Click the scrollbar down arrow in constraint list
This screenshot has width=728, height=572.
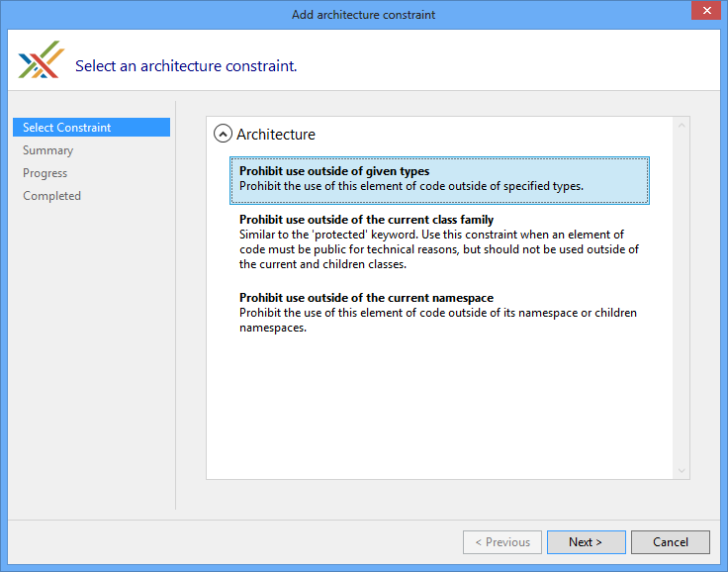coord(682,471)
